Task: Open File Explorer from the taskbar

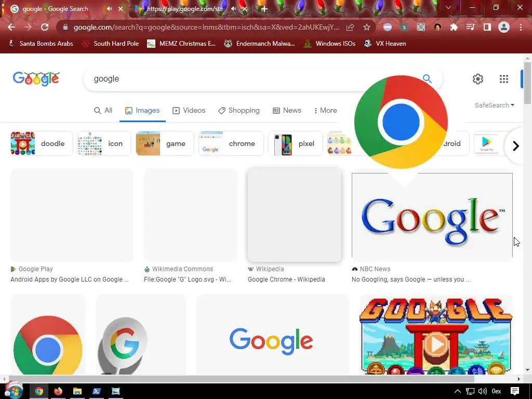Action: pos(77,392)
